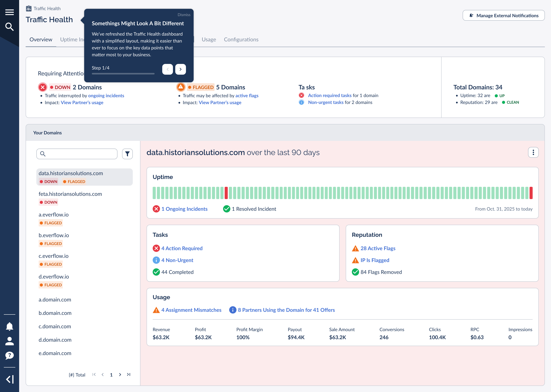The height and width of the screenshot is (392, 551).
Task: Open 28 Active Flags link
Action: [378, 248]
